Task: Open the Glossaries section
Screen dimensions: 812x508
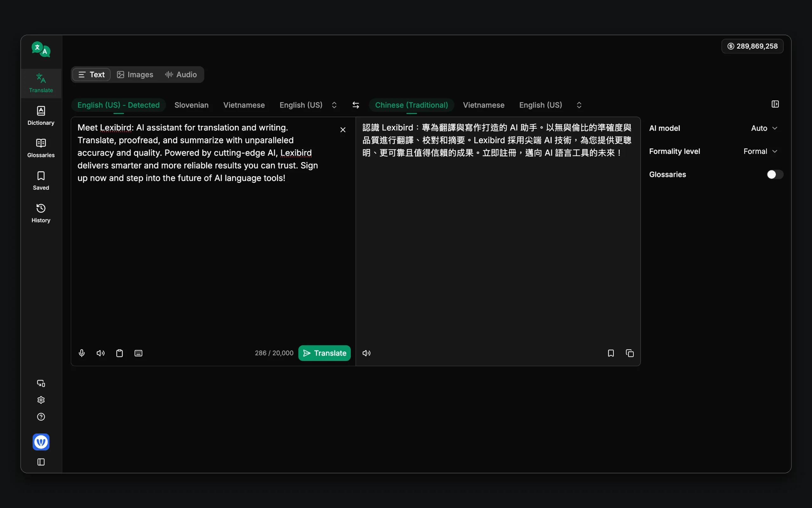Action: [x=41, y=148]
